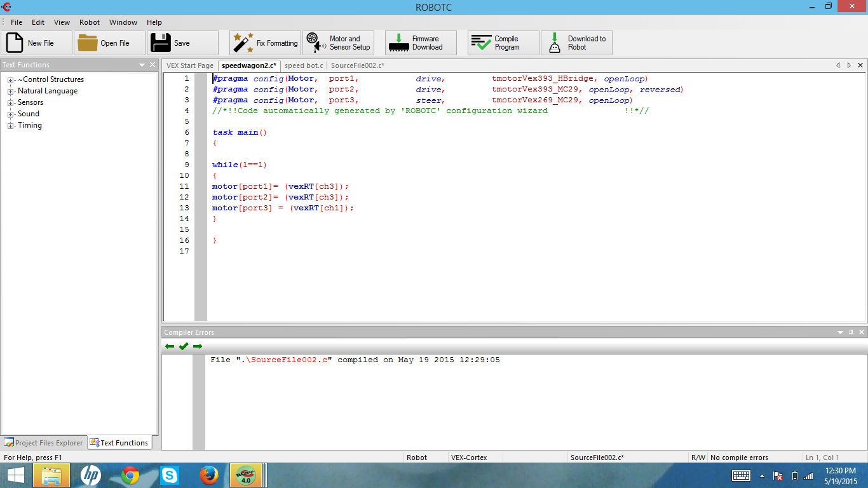Go to previous compiler error arrow
Viewport: 868px width, 488px height.
[x=170, y=346]
